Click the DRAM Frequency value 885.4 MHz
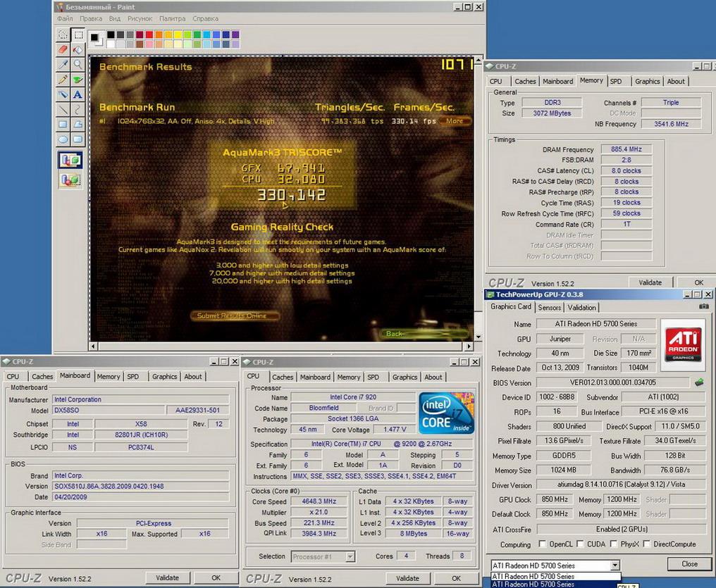Image resolution: width=716 pixels, height=588 pixels. 626,149
